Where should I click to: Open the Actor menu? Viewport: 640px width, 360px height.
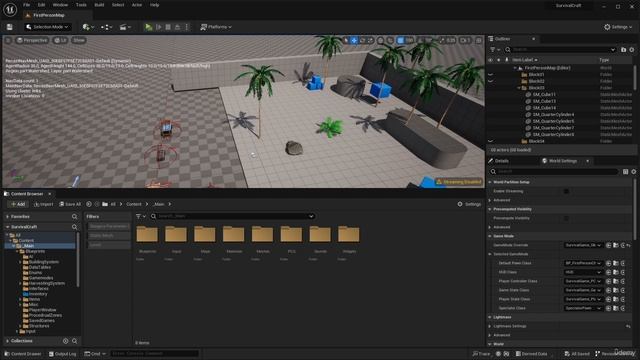(x=137, y=5)
